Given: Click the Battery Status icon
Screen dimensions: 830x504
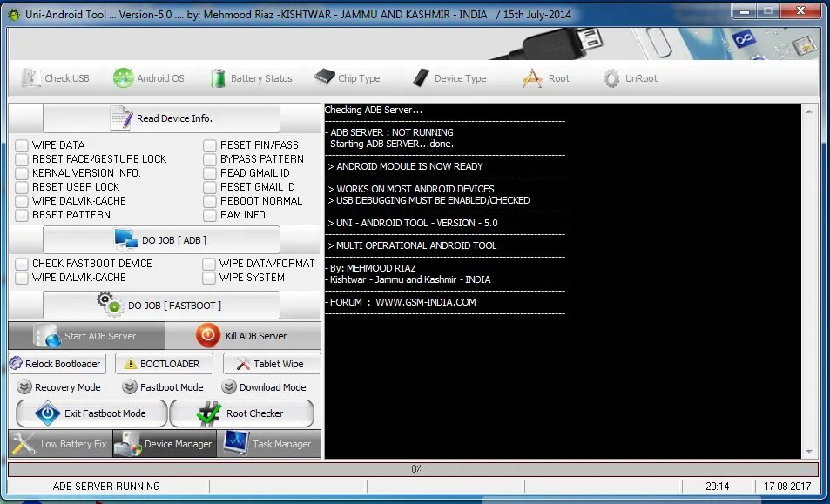Looking at the screenshot, I should tap(218, 77).
